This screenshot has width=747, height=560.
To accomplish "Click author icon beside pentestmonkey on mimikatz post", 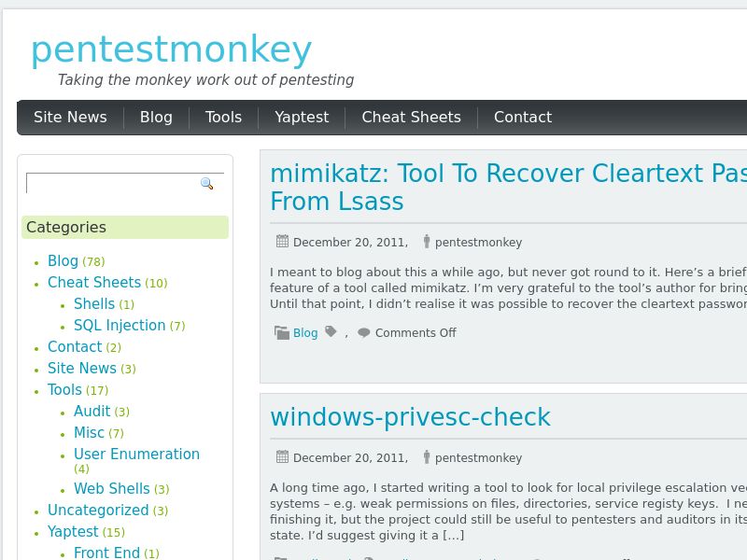I will coord(427,242).
